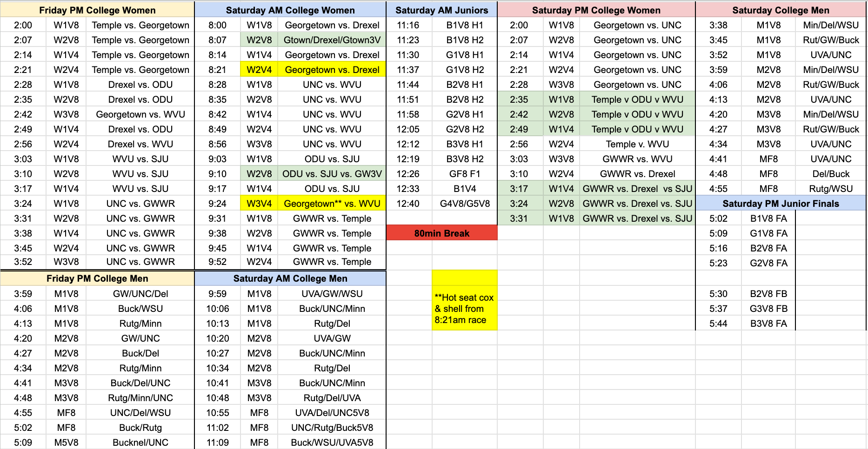Screen dimensions: 868x449
Task: Select the Rutg/WSU matchup cell
Action: 831,189
